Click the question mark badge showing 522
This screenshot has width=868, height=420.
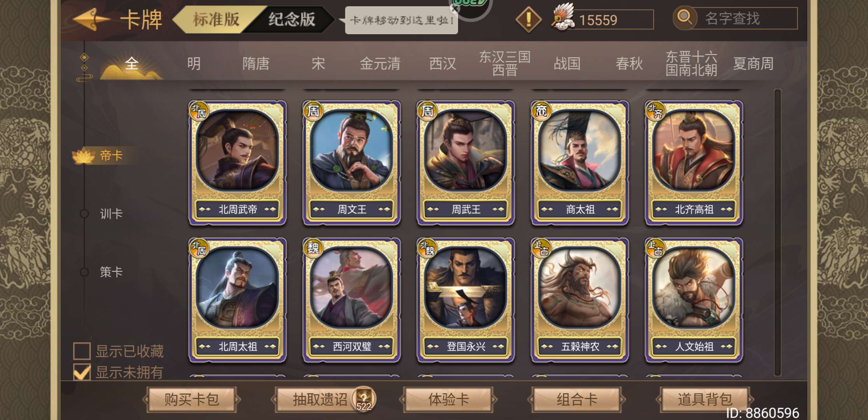pyautogui.click(x=364, y=399)
